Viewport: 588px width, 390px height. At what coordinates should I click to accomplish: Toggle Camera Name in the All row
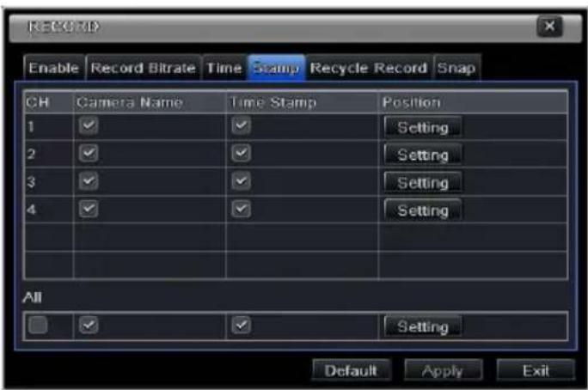point(89,325)
